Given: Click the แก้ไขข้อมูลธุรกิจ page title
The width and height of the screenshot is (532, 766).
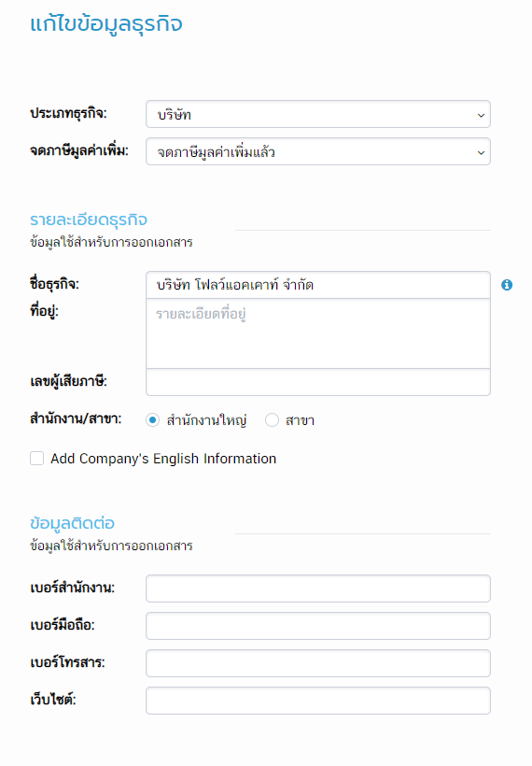Looking at the screenshot, I should coord(105,23).
